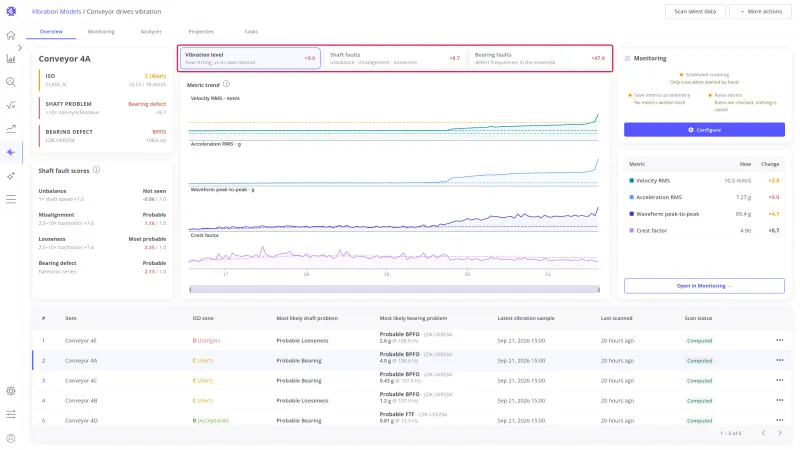Viewport: 800px width, 450px height.
Task: Open row actions menu for Conveyor 4A
Action: [x=779, y=360]
